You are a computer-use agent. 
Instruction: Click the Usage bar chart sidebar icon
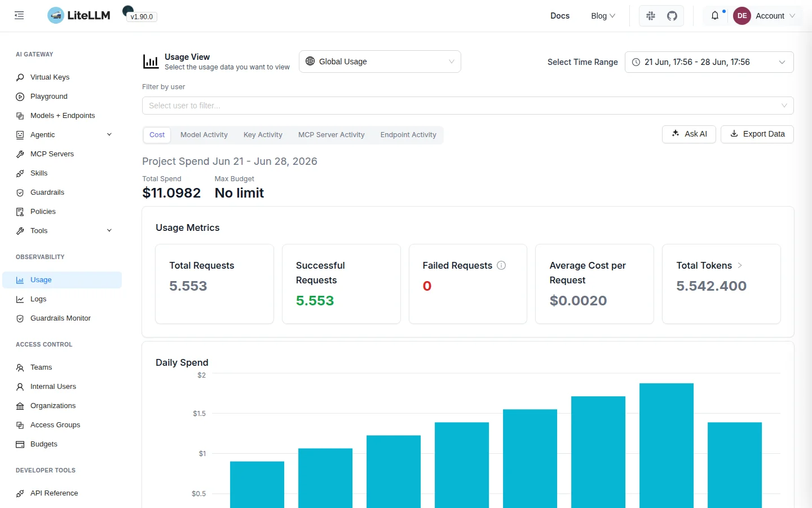pyautogui.click(x=20, y=280)
